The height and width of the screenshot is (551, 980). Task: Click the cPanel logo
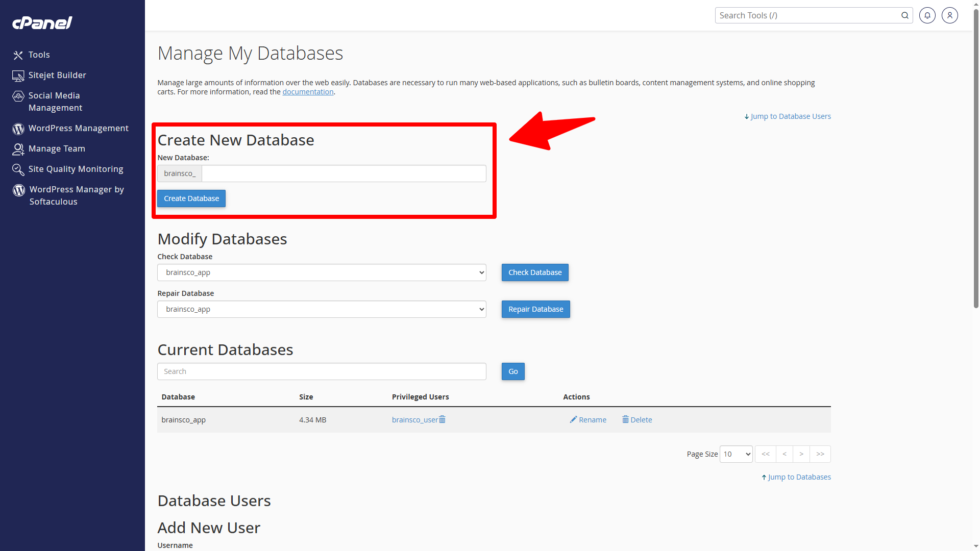[42, 23]
